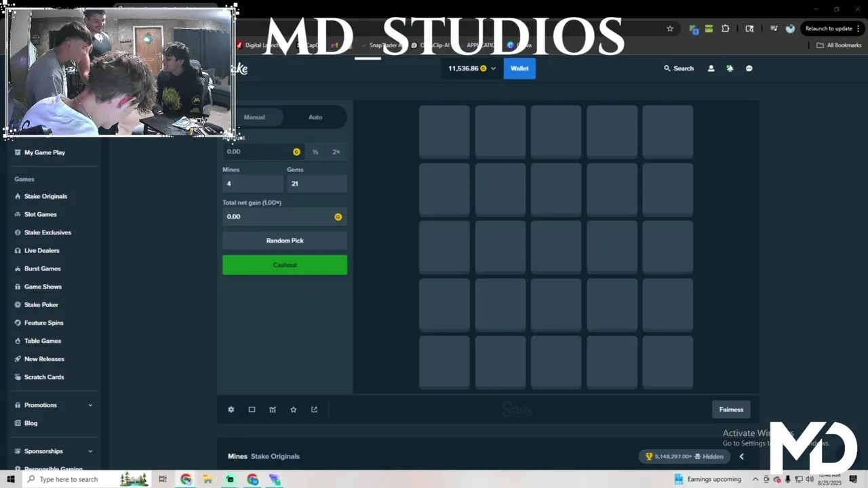Open New Releases category

click(x=44, y=359)
